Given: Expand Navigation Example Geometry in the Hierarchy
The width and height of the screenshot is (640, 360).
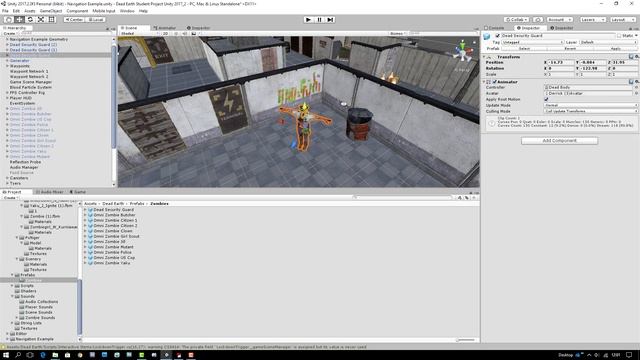Looking at the screenshot, I should point(7,40).
